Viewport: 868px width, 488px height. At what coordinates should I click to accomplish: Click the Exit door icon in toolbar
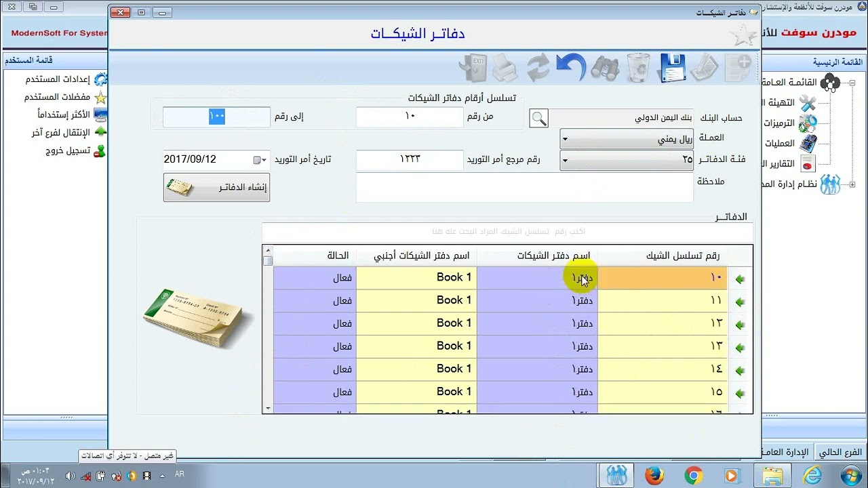point(473,68)
